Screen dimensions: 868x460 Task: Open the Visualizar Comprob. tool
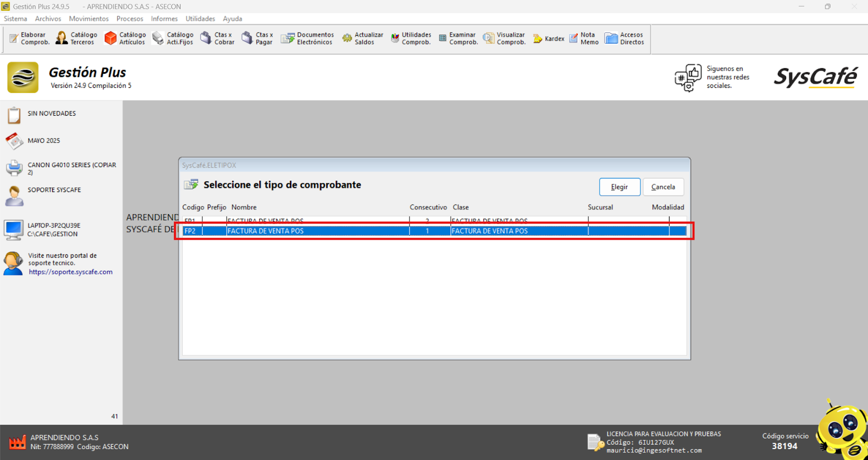pyautogui.click(x=505, y=39)
